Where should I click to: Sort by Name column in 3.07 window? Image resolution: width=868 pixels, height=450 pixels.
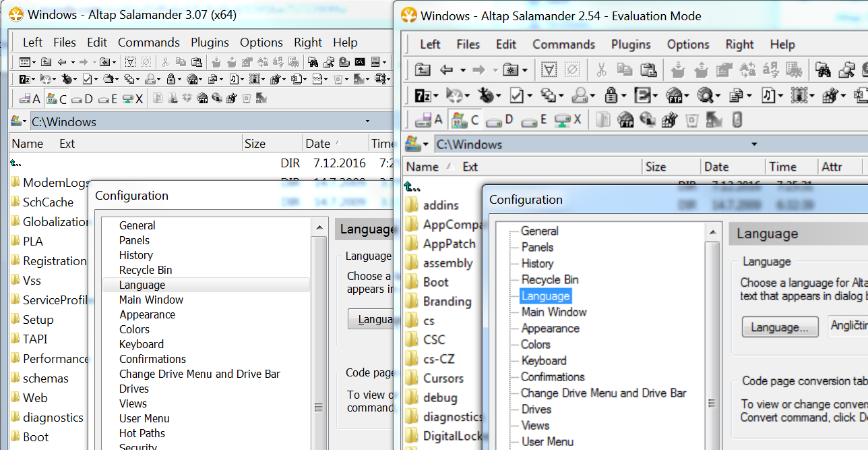click(x=28, y=143)
